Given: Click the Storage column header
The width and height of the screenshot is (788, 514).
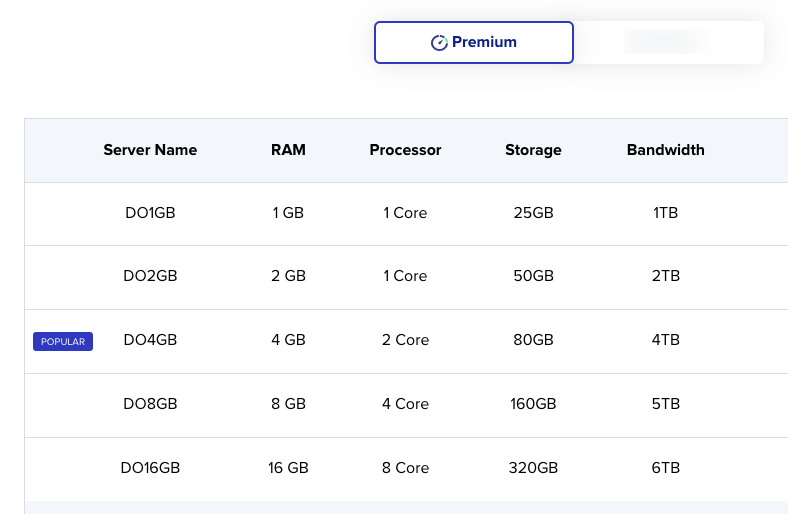Looking at the screenshot, I should (x=533, y=150).
